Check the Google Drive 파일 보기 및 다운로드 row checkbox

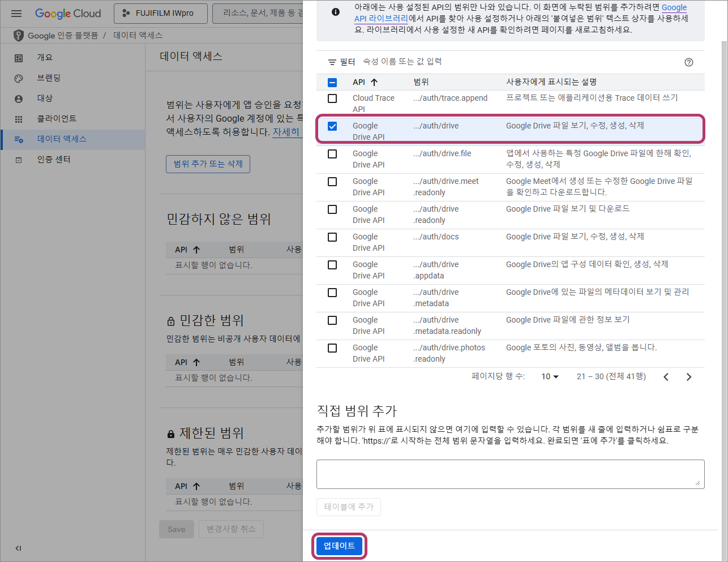332,209
